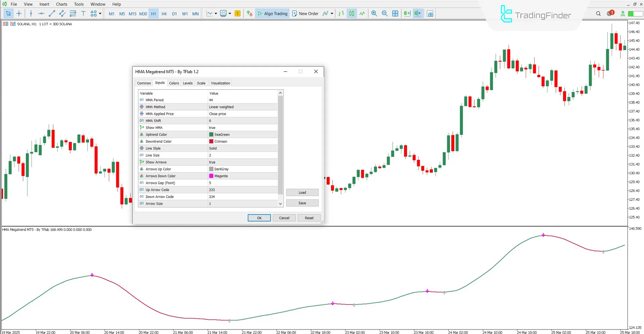Viewport: 644px width, 334px height.
Task: Change the Downtrend Color Crimson swatch
Action: click(x=211, y=141)
